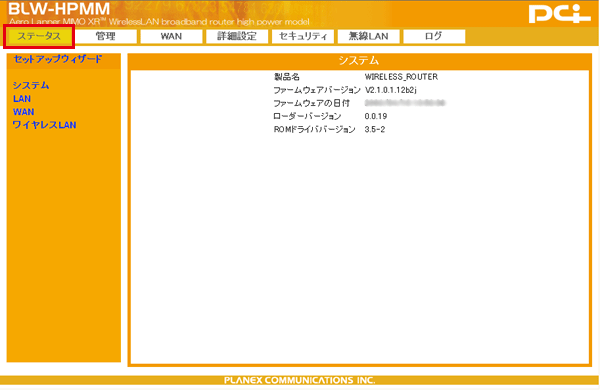Go to the 詳細設定 tab
600x390 pixels.
[x=237, y=36]
